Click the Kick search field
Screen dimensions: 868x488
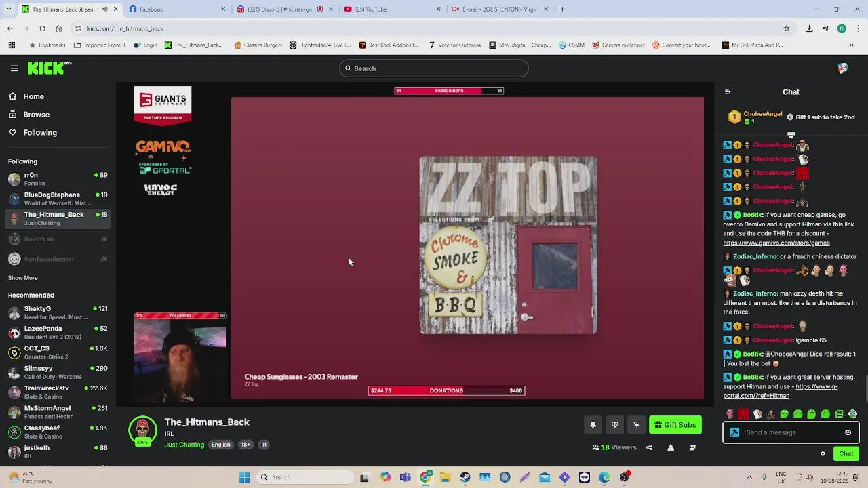pyautogui.click(x=434, y=68)
